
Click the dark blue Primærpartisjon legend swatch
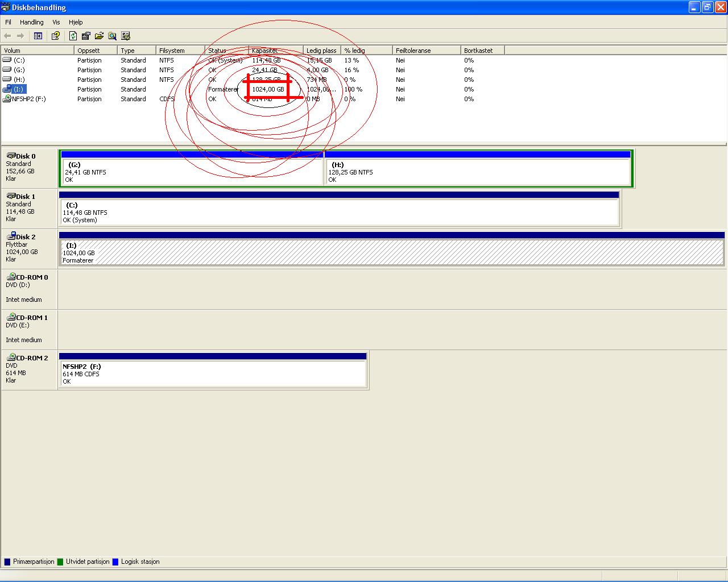click(7, 562)
